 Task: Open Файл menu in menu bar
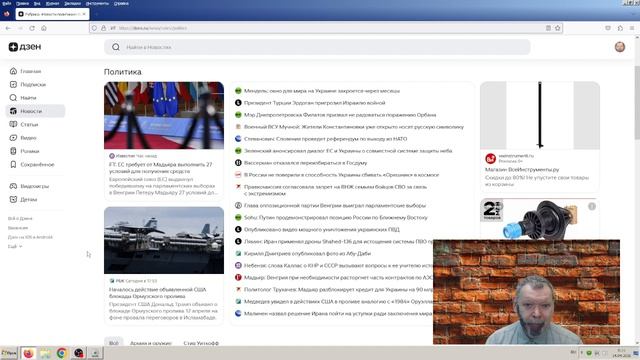point(7,3)
